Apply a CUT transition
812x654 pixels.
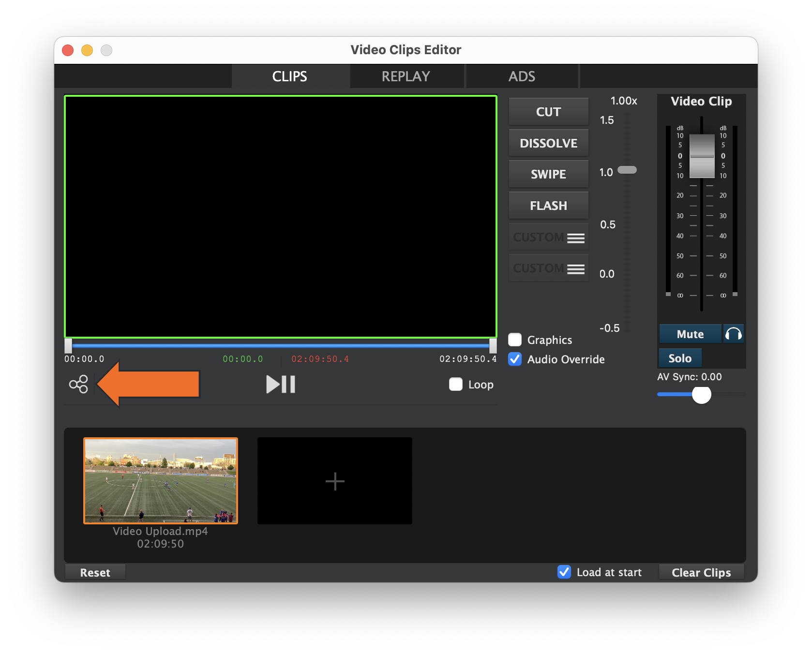click(x=548, y=112)
